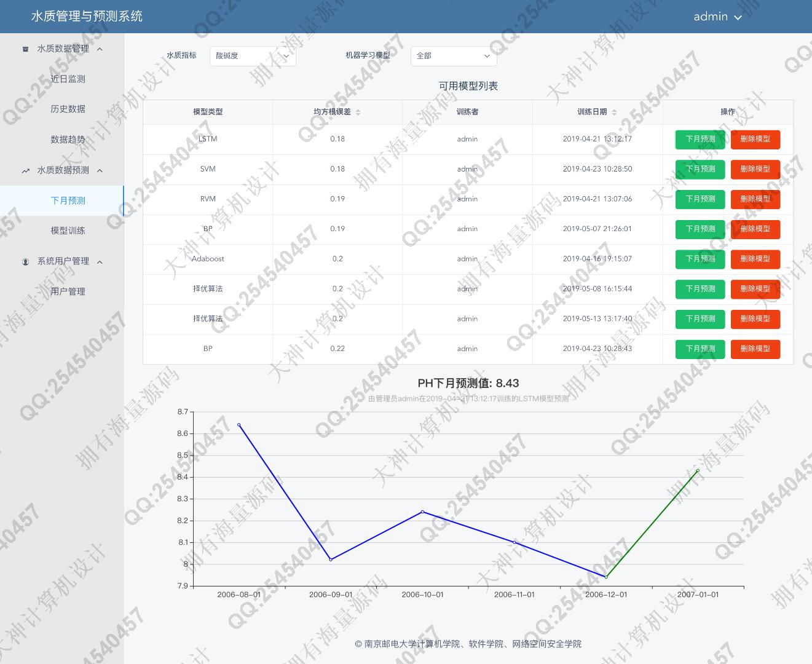Delete BP model trained 2019-05-07
812x664 pixels.
(x=755, y=229)
